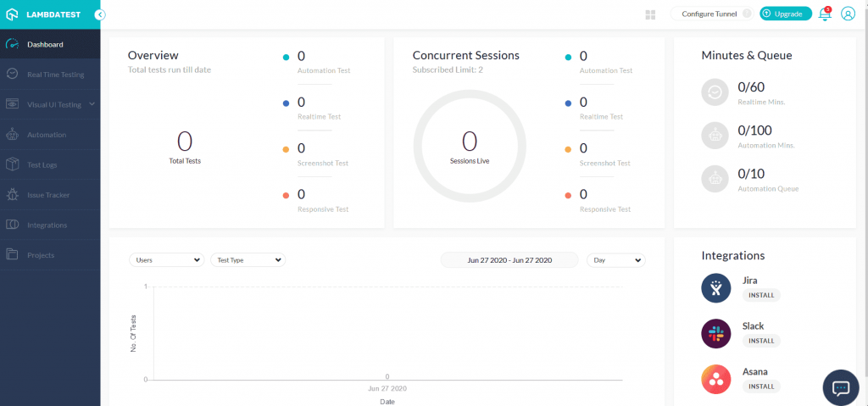Open the chat support bubble
868x406 pixels.
click(841, 387)
